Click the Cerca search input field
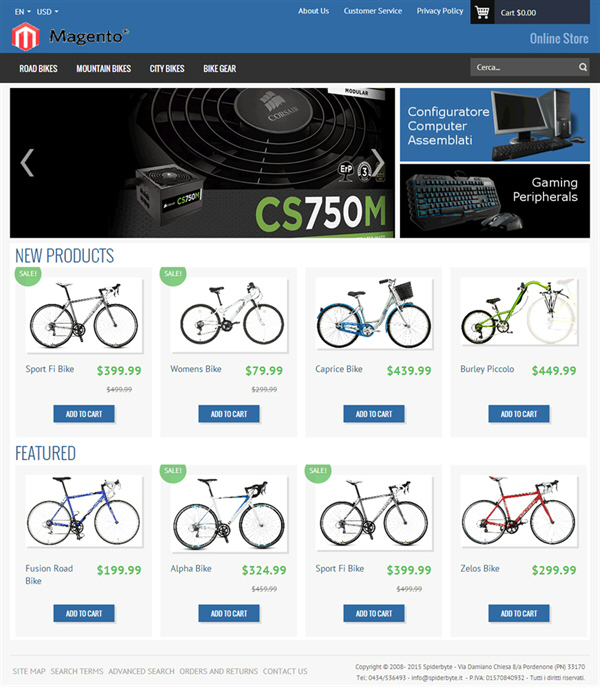The width and height of the screenshot is (600, 687). point(524,67)
